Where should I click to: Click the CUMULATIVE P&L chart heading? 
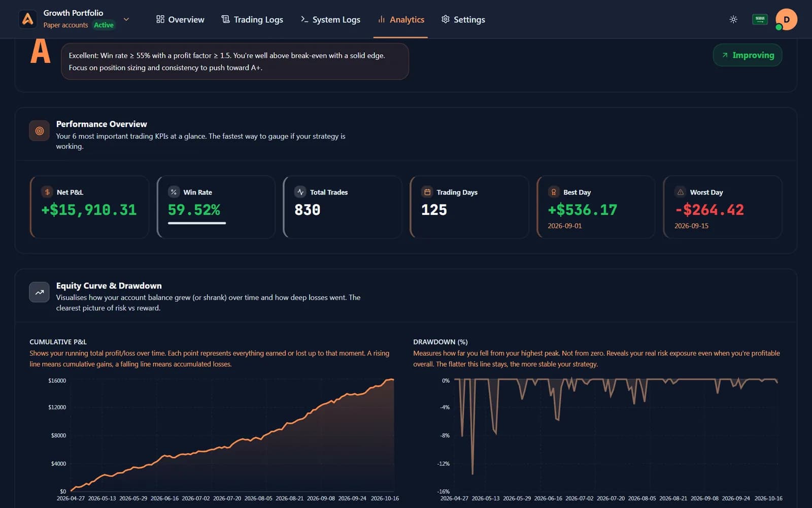[58, 342]
